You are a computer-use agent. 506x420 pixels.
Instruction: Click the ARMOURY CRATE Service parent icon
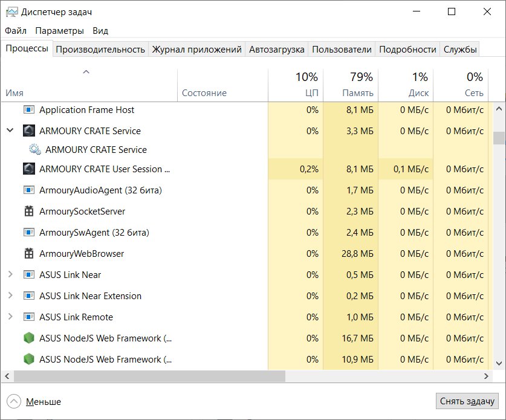[x=29, y=131]
